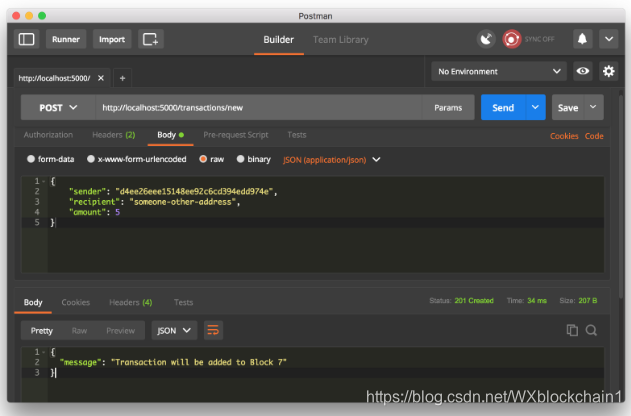Open the Pre-request Script tab
The height and width of the screenshot is (416, 631).
pos(236,135)
